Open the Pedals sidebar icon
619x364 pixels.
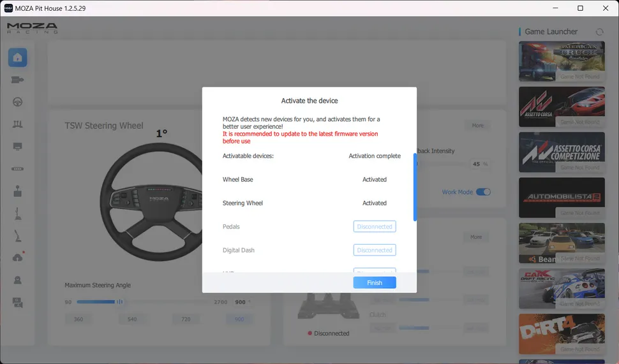pos(17,124)
